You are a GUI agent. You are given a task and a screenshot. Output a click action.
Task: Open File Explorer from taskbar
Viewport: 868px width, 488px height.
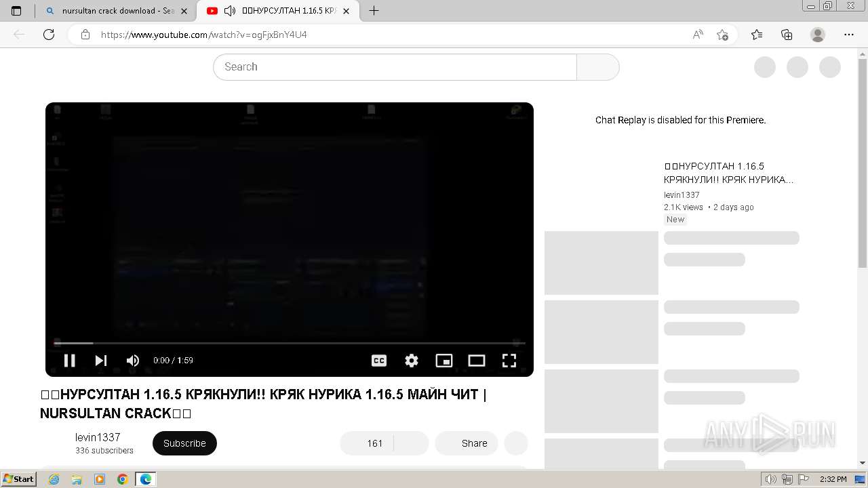click(77, 479)
